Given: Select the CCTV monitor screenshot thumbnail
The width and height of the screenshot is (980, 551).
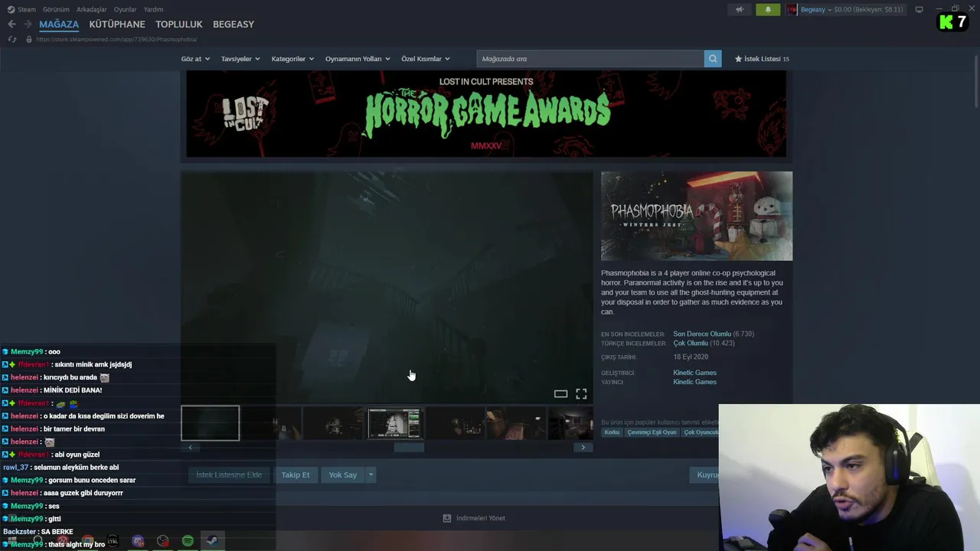Looking at the screenshot, I should (394, 423).
